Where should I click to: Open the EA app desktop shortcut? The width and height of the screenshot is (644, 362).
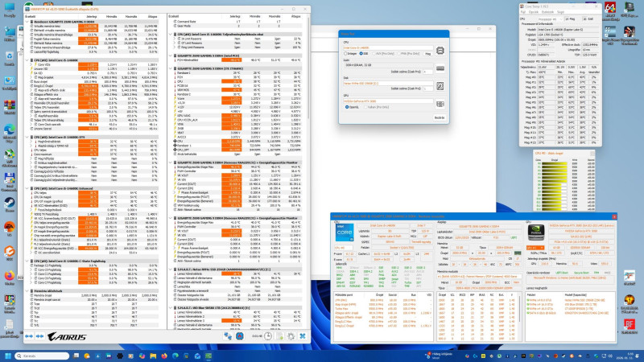tap(9, 229)
